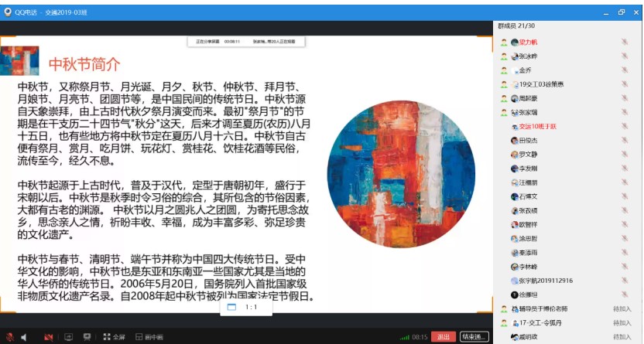This screenshot has width=644, height=344.
Task: Select member 17-交工-令狐丹
Action: (540, 322)
